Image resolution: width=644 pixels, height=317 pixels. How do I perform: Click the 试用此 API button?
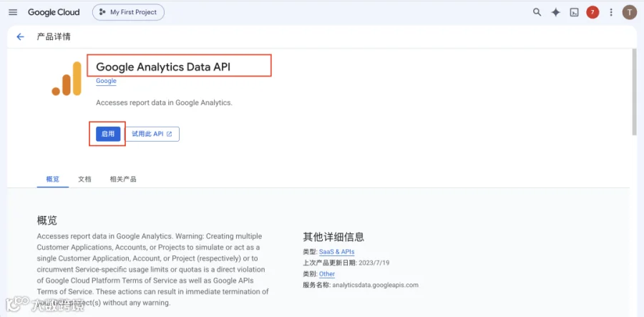[152, 134]
